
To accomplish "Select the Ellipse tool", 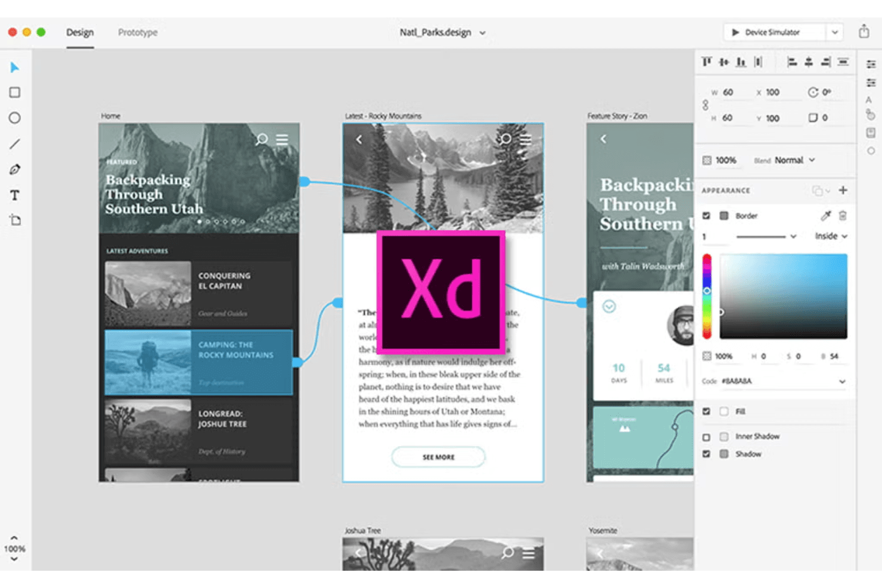I will click(15, 118).
